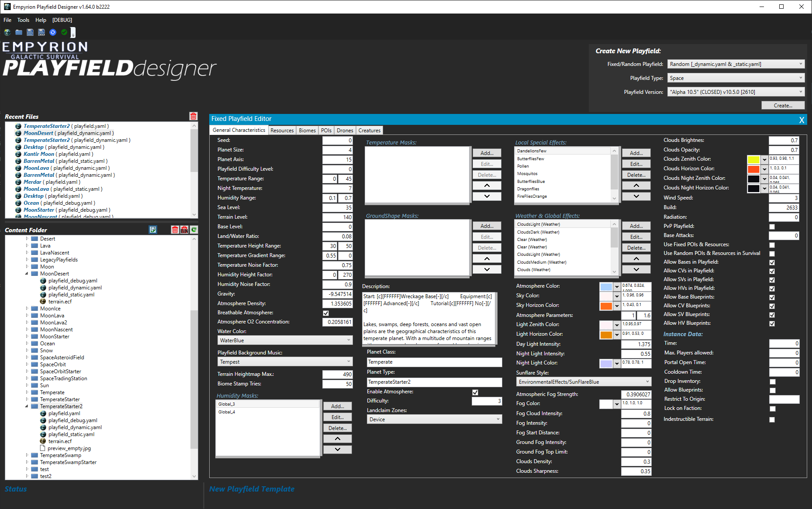Click the trash icon above Recent Files
812x509 pixels.
coord(193,116)
